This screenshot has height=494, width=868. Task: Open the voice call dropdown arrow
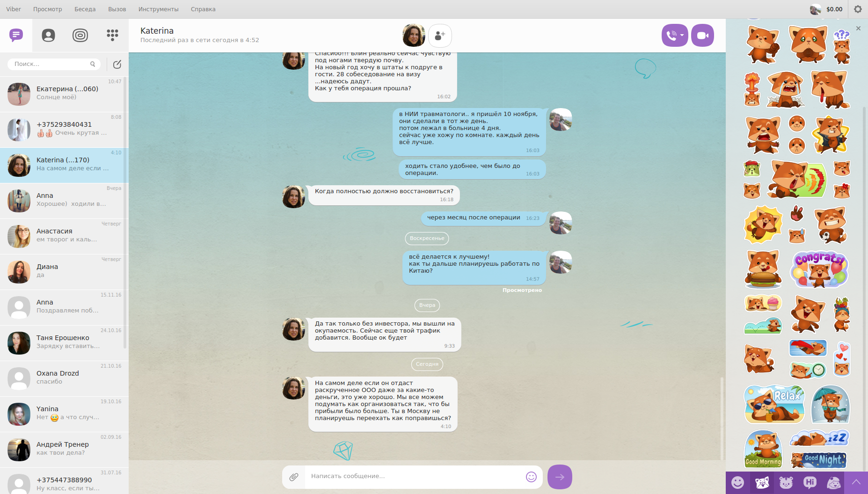(x=682, y=36)
